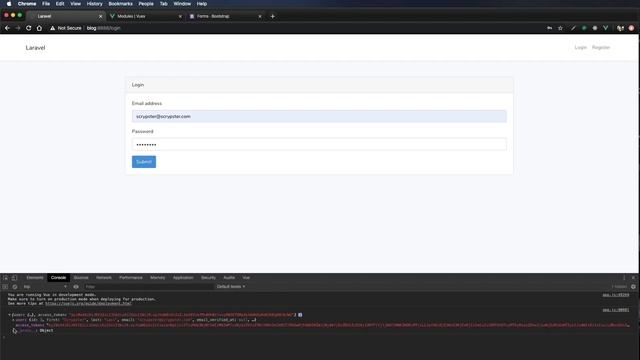Open the Application DevTools tab
640x360 pixels.
(183, 278)
